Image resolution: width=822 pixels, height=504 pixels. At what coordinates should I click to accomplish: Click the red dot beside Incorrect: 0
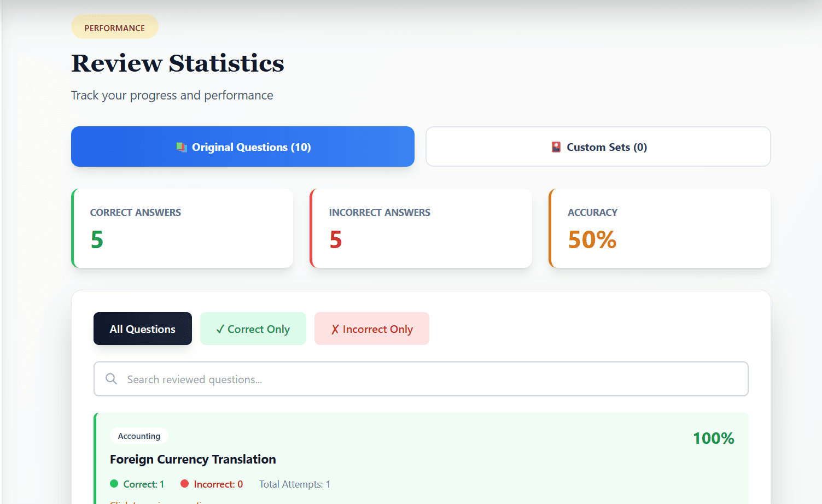(185, 484)
